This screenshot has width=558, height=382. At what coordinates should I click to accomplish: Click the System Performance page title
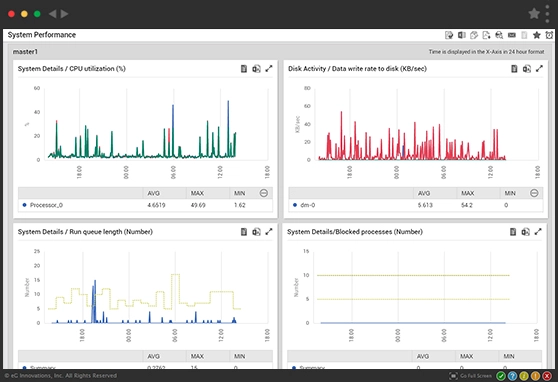[x=42, y=35]
